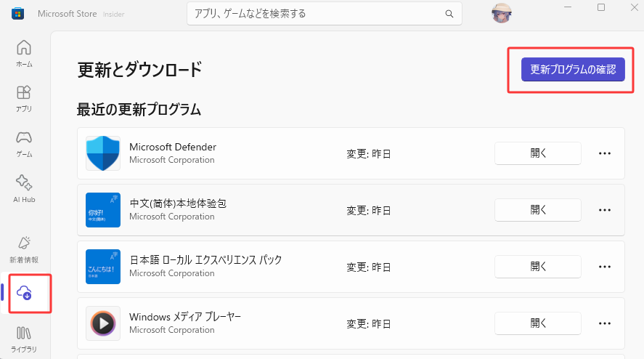Open Windows メディア プレーヤー via 開く button
644x359 pixels.
537,323
